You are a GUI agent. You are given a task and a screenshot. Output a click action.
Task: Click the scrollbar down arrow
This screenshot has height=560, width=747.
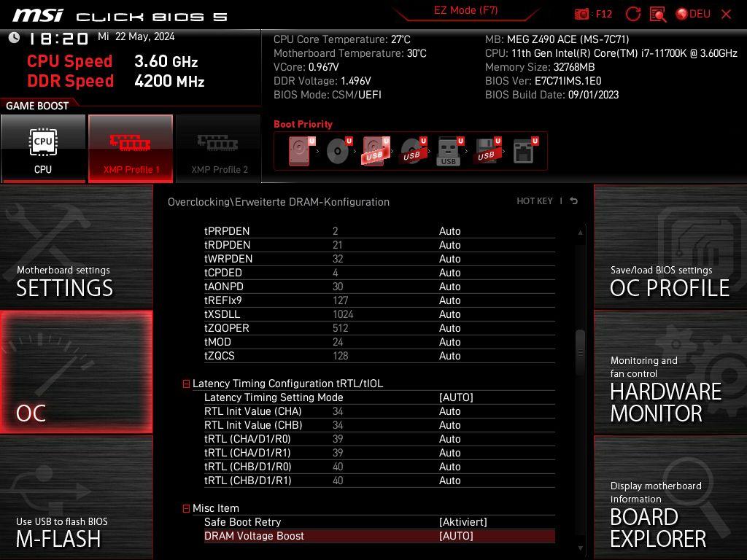[x=580, y=548]
